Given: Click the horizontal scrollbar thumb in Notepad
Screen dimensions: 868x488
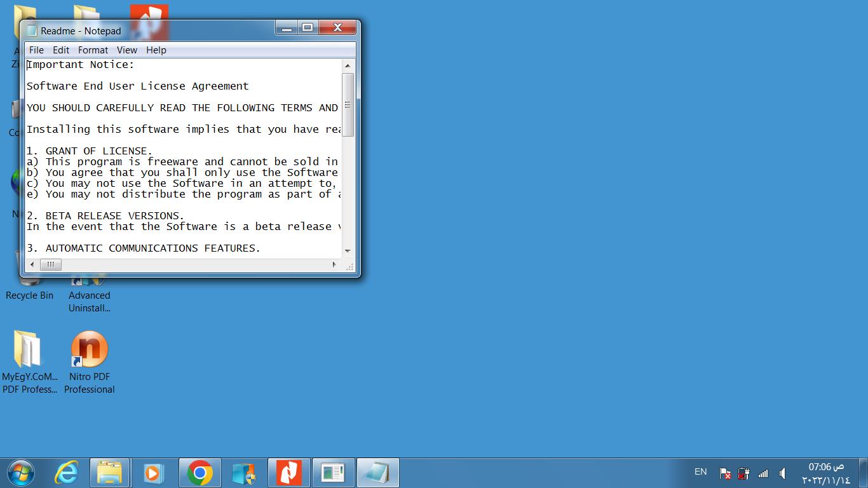Looking at the screenshot, I should [x=51, y=264].
